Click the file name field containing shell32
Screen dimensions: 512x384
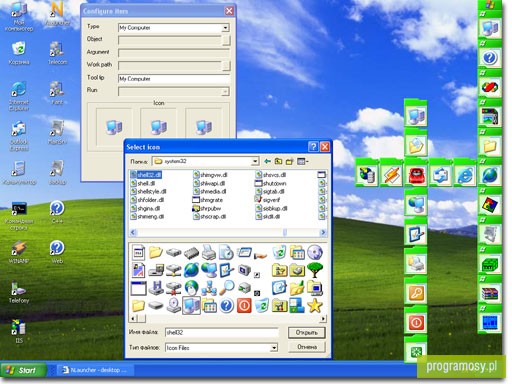click(222, 332)
